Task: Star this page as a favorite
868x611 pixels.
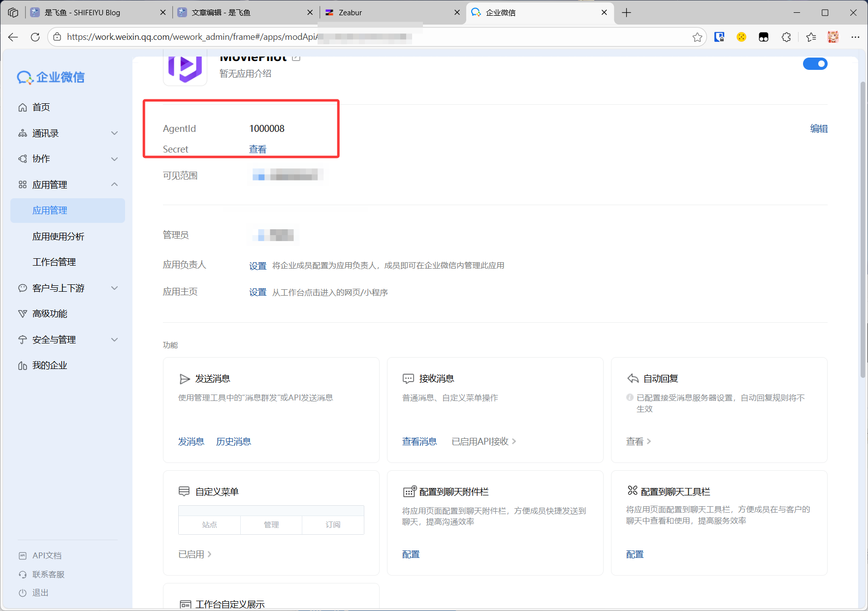Action: [697, 37]
